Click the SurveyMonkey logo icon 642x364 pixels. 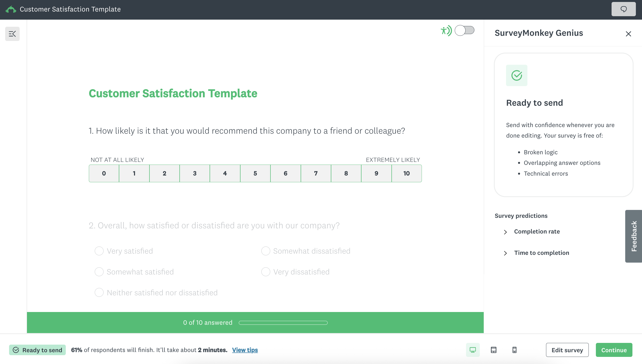(x=11, y=10)
